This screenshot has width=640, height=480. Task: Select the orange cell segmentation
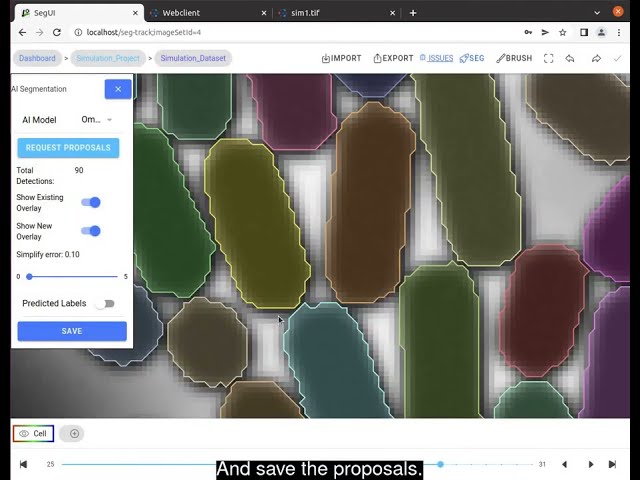(369, 204)
